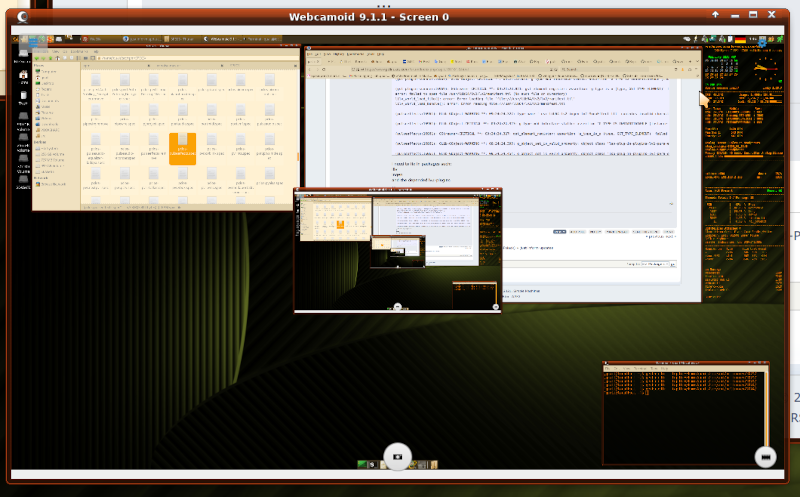Click the nested Webcamoid preview window

point(398,250)
